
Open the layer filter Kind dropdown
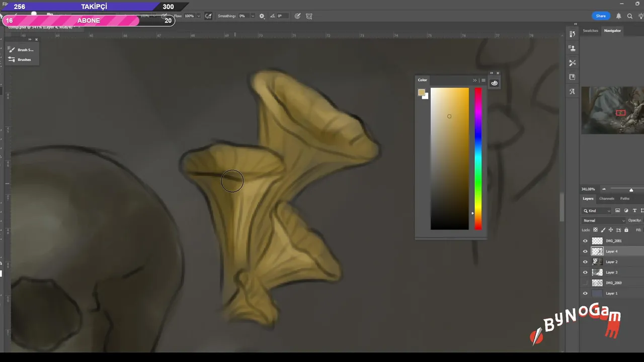pos(597,211)
